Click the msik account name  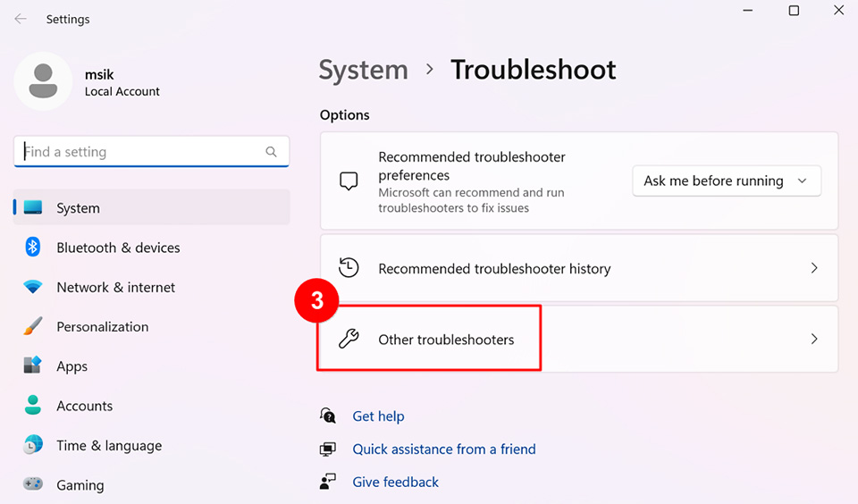[99, 74]
